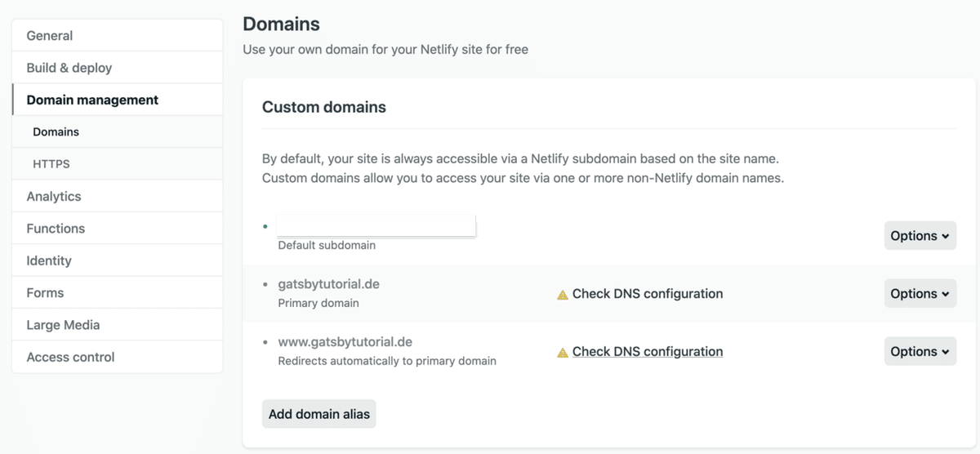This screenshot has width=980, height=454.
Task: Click the redacted default subdomain link
Action: tap(376, 226)
